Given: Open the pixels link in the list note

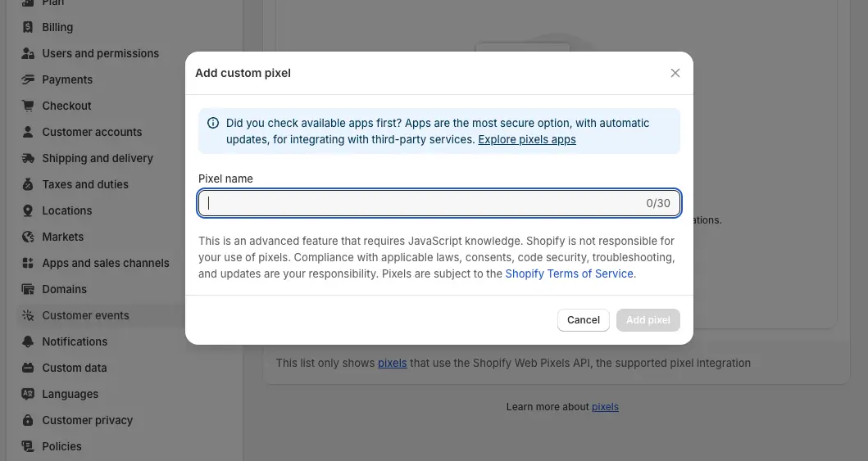Looking at the screenshot, I should [x=392, y=364].
